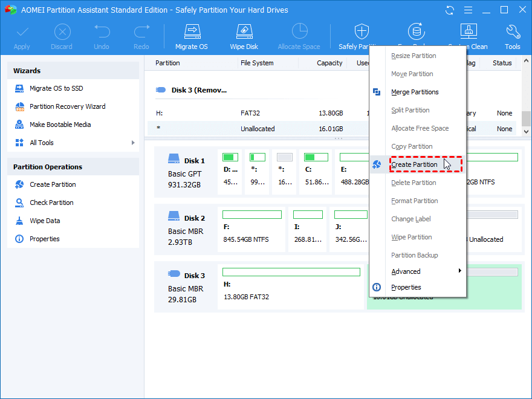This screenshot has height=399, width=532.
Task: Click the partition list scroll-up arrow
Action: tap(526, 61)
